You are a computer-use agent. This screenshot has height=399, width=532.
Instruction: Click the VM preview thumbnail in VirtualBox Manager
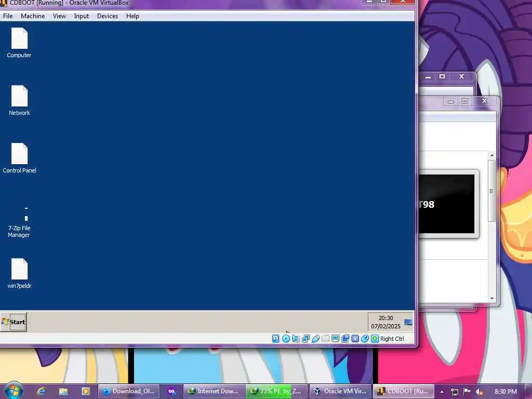pos(446,204)
